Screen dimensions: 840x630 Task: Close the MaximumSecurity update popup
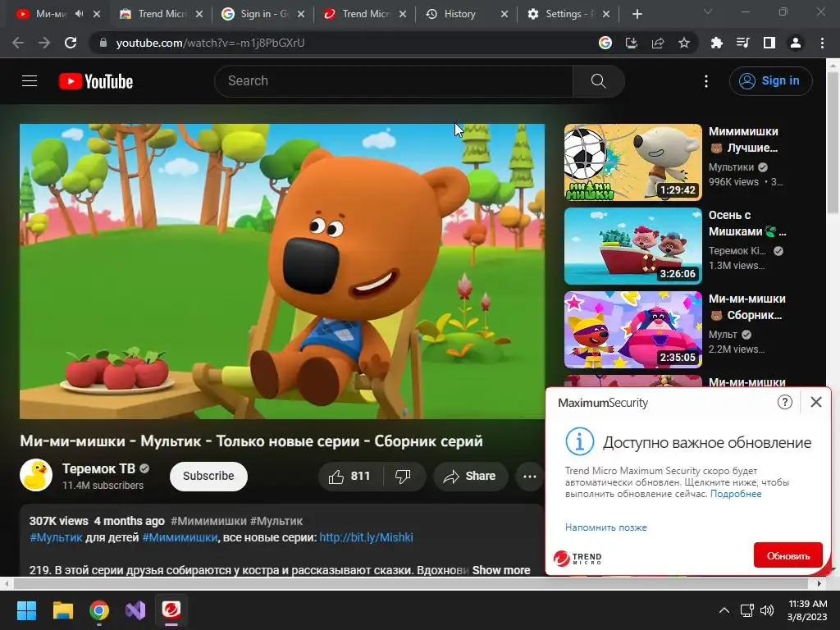coord(816,402)
